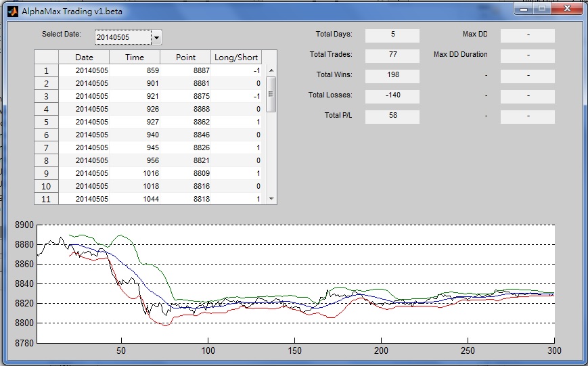
Task: Select row header 4 in the table
Action: (x=46, y=109)
